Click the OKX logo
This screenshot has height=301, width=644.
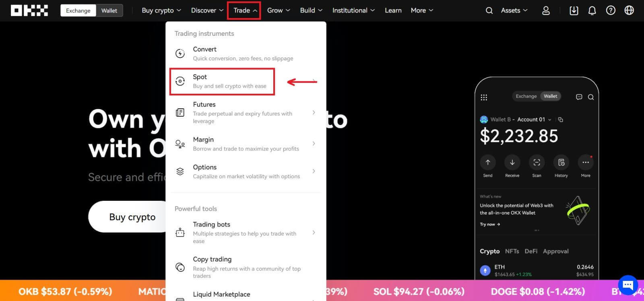pyautogui.click(x=29, y=10)
